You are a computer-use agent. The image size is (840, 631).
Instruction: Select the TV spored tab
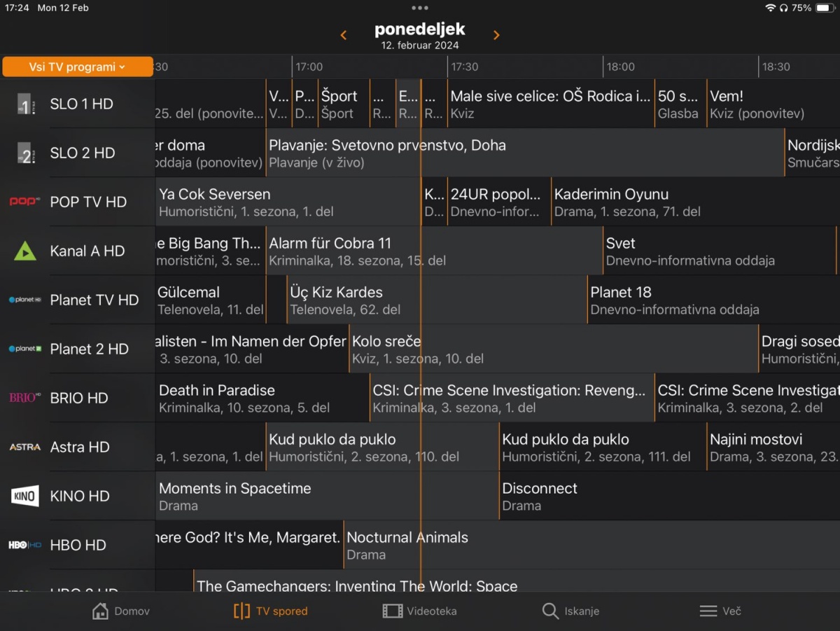[x=271, y=611]
